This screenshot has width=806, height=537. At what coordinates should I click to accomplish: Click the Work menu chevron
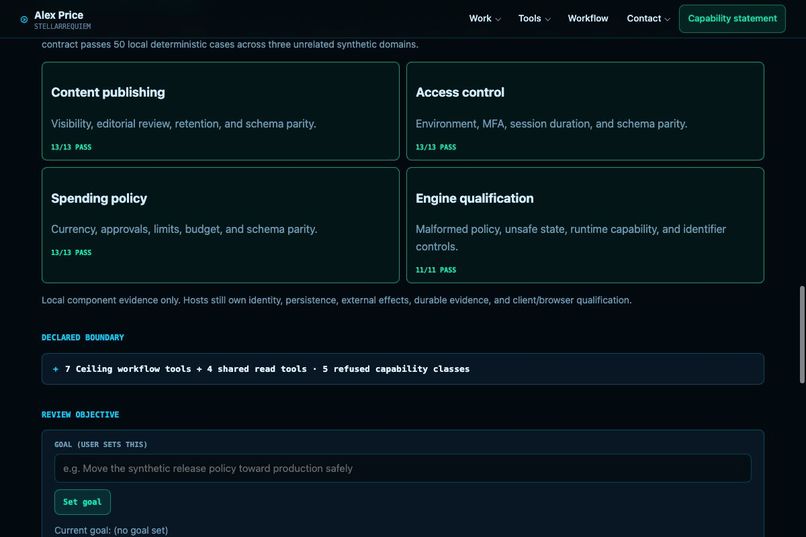pos(498,20)
